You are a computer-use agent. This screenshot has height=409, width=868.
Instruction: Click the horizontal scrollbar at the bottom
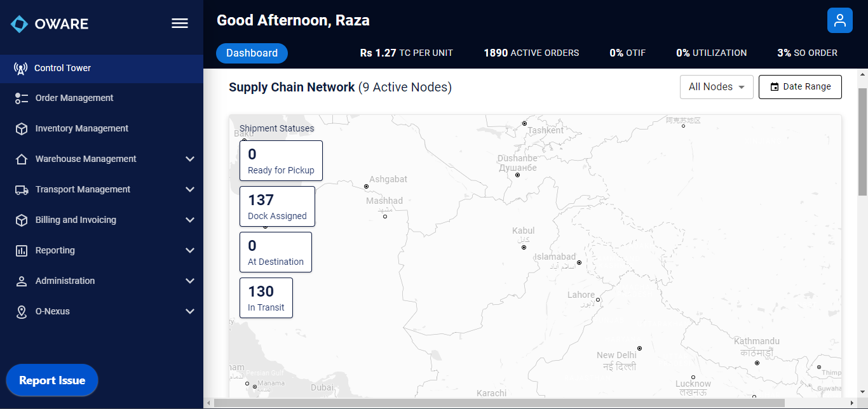click(499, 403)
